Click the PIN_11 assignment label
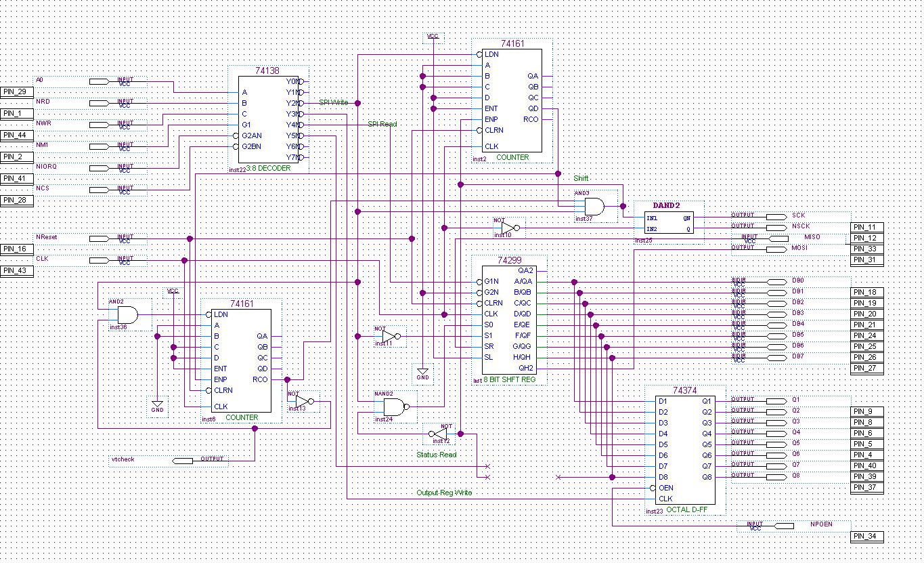Screen dimensions: 924x563 (x=866, y=227)
